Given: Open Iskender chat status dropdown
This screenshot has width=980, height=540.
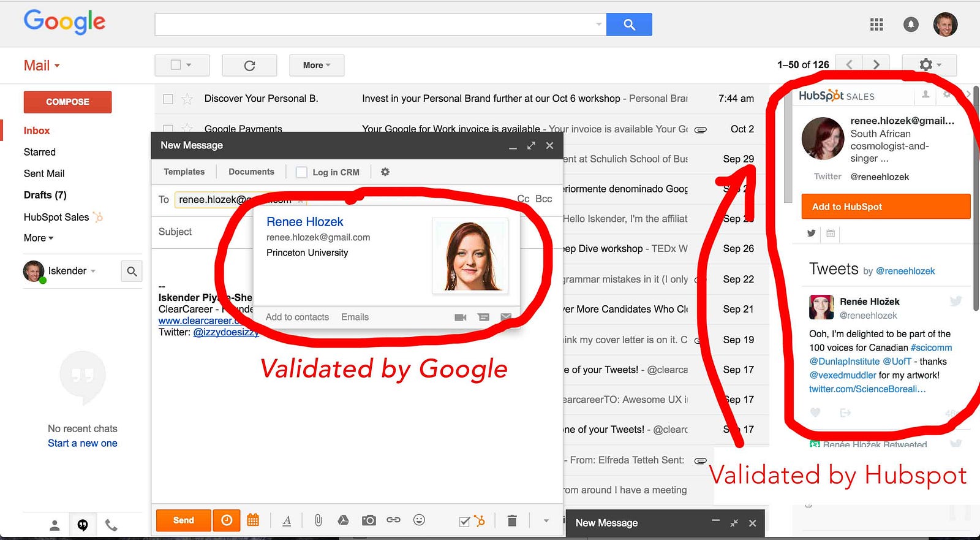Looking at the screenshot, I should 93,271.
